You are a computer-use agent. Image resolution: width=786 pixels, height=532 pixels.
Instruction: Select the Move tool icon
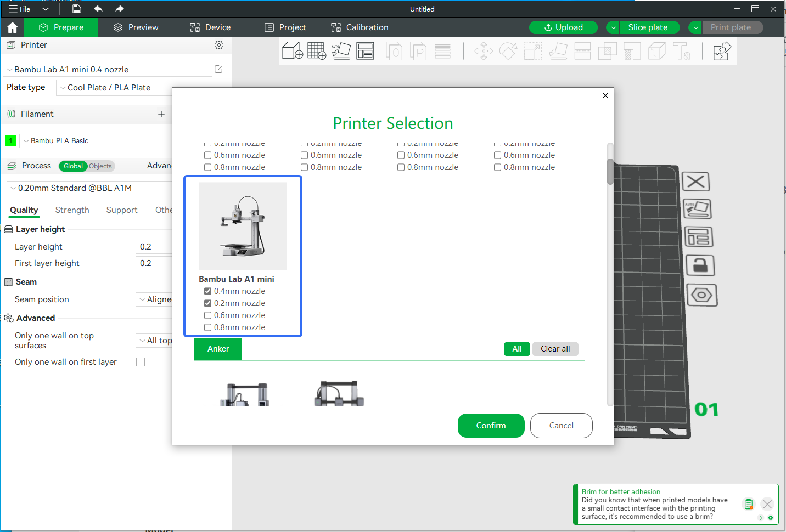(484, 52)
